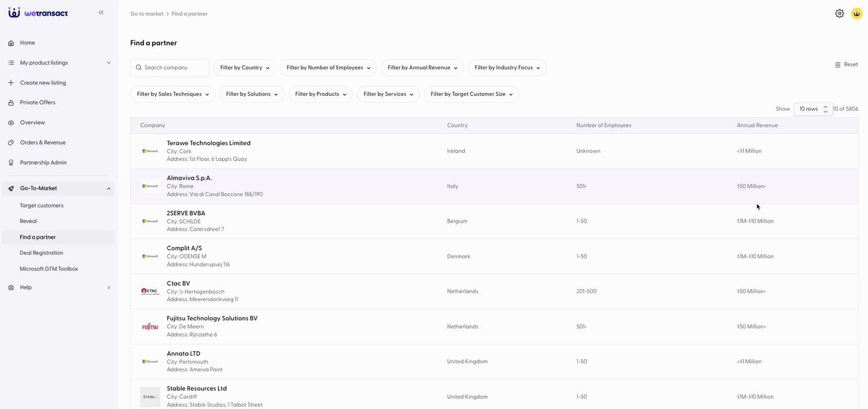This screenshot has width=868, height=409.
Task: Open Filter by Target Customer Size dropdown
Action: (471, 94)
